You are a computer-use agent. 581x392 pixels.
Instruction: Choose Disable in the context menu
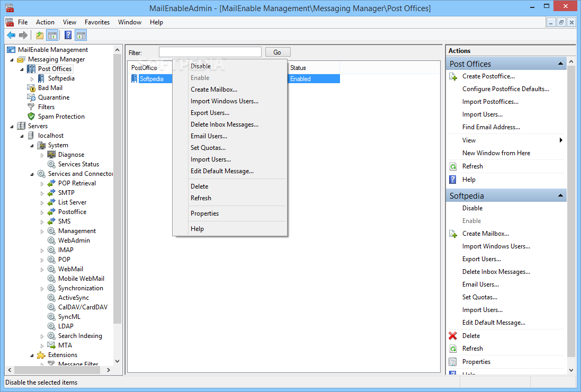[230, 66]
